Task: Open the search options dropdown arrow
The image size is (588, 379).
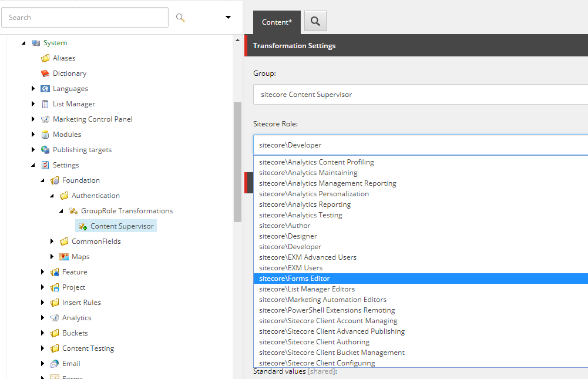Action: 228,17
